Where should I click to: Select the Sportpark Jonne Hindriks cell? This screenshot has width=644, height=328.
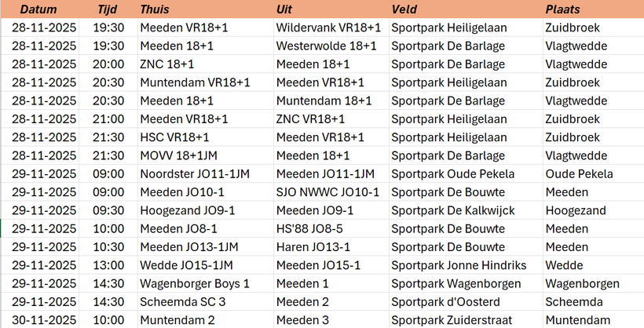pos(459,265)
